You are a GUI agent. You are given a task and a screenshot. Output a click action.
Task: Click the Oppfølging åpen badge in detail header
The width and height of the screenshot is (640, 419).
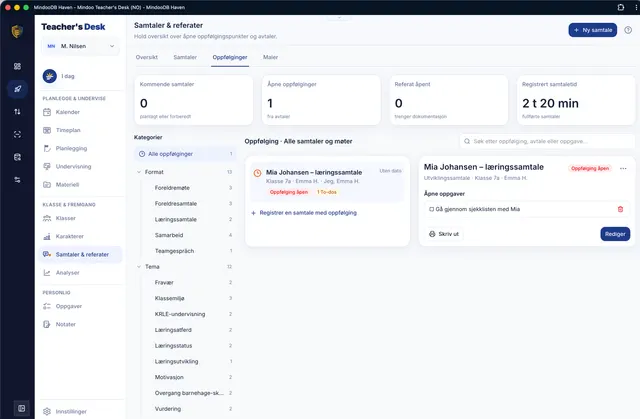click(590, 168)
